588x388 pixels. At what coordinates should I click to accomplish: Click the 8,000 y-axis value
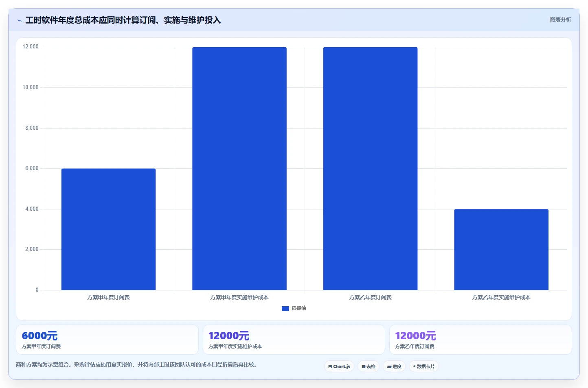click(x=32, y=128)
